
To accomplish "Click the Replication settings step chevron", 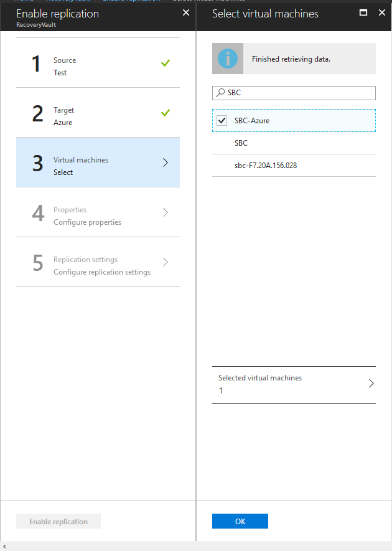I will point(166,262).
